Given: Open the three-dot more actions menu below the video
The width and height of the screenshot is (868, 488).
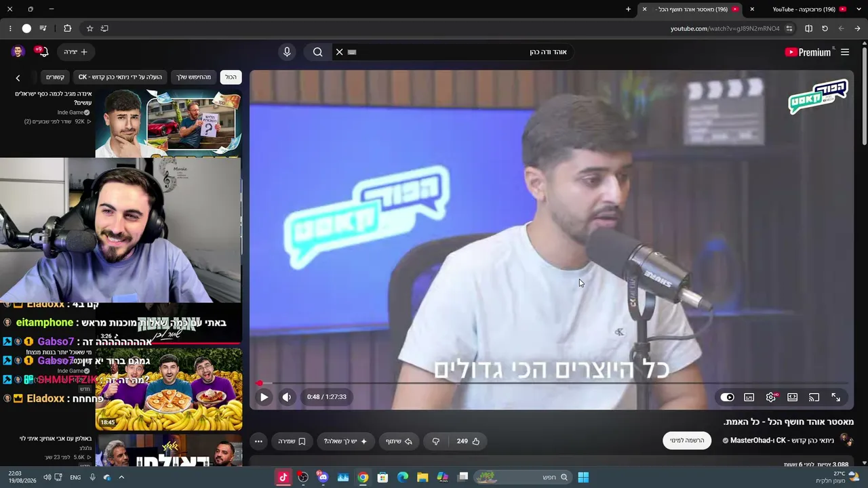Looking at the screenshot, I should [x=258, y=441].
